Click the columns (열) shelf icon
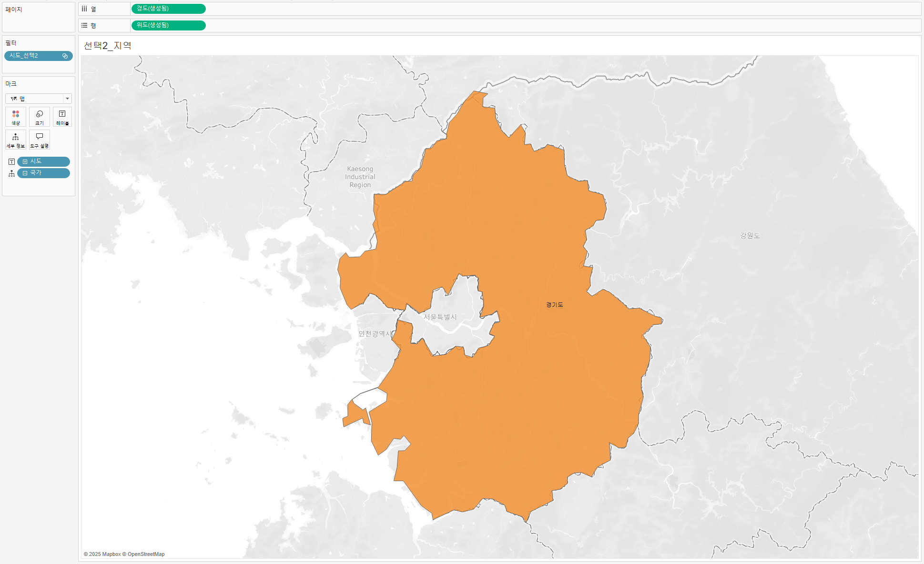Viewport: 924px width, 564px height. [84, 9]
